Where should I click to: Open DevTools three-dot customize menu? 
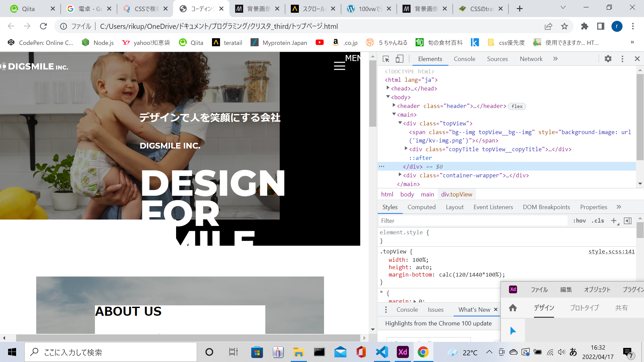(x=622, y=59)
